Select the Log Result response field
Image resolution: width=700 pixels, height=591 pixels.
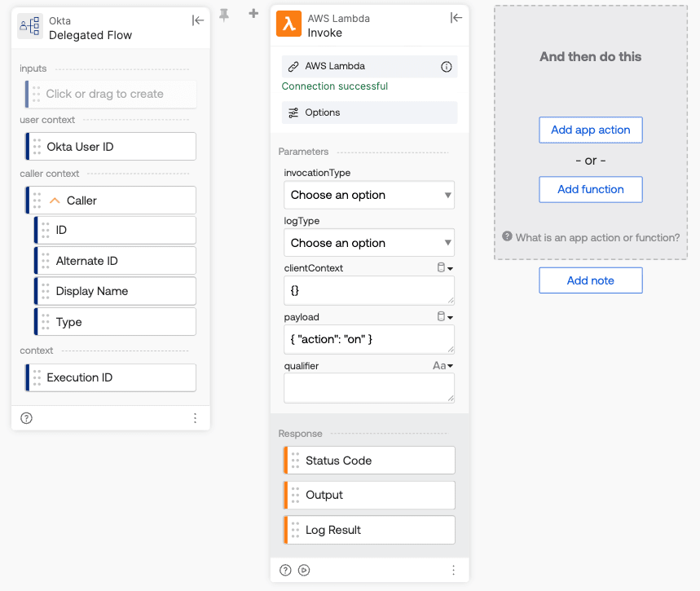coord(369,530)
